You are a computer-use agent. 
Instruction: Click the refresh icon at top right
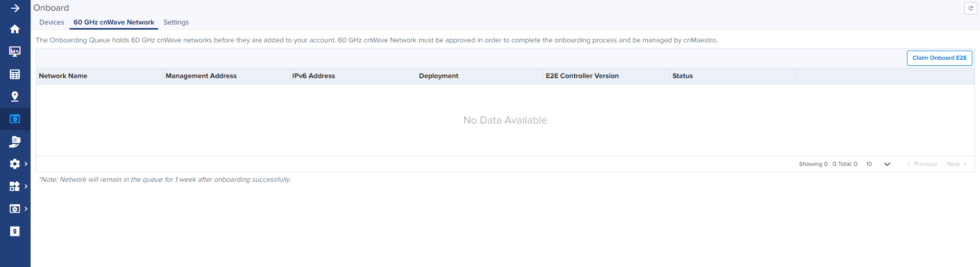tap(970, 8)
